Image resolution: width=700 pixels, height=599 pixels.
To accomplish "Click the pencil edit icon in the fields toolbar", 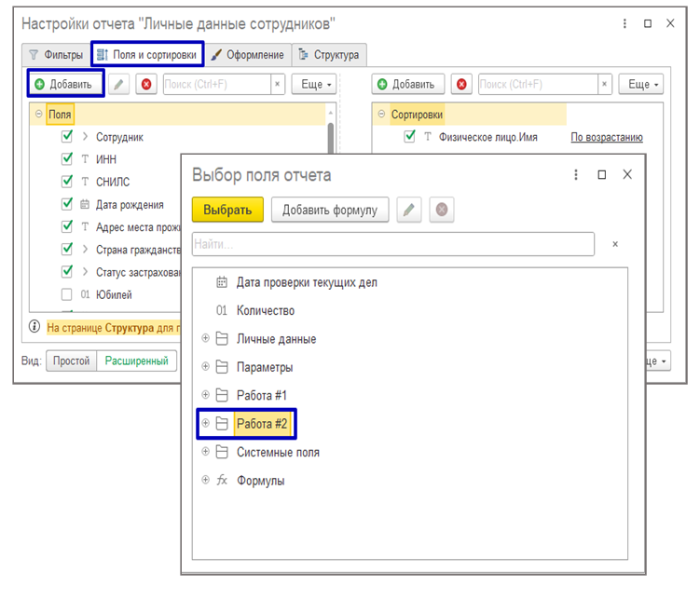I will point(118,85).
